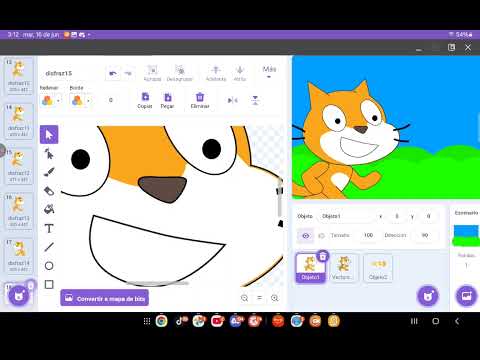Pick the Circle tool
This screenshot has width=480, height=360.
49,266
